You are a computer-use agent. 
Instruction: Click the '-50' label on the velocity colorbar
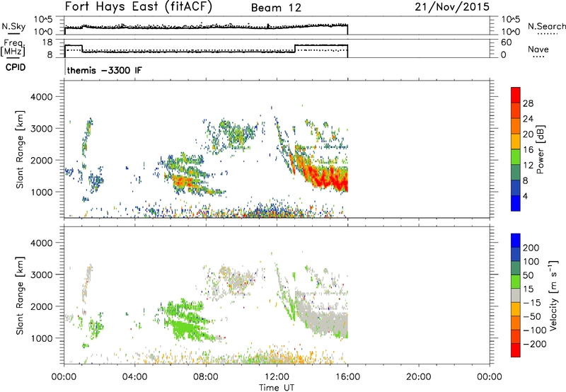(x=532, y=316)
